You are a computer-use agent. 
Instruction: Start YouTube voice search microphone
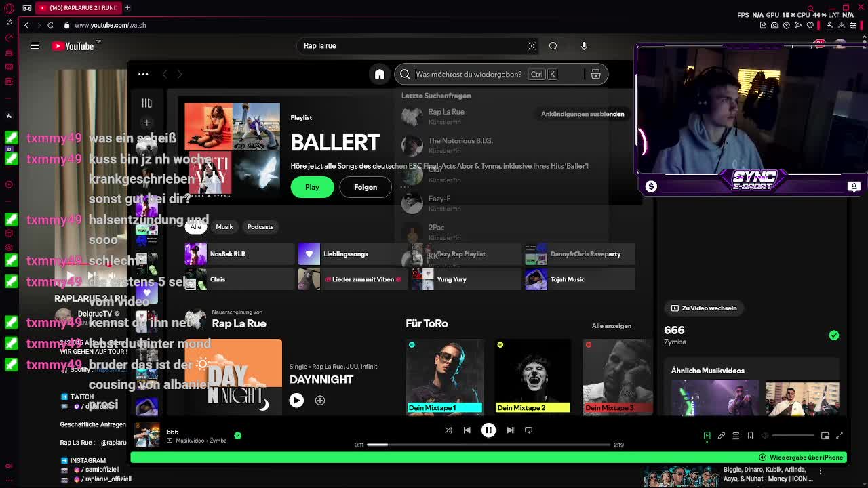click(x=584, y=46)
